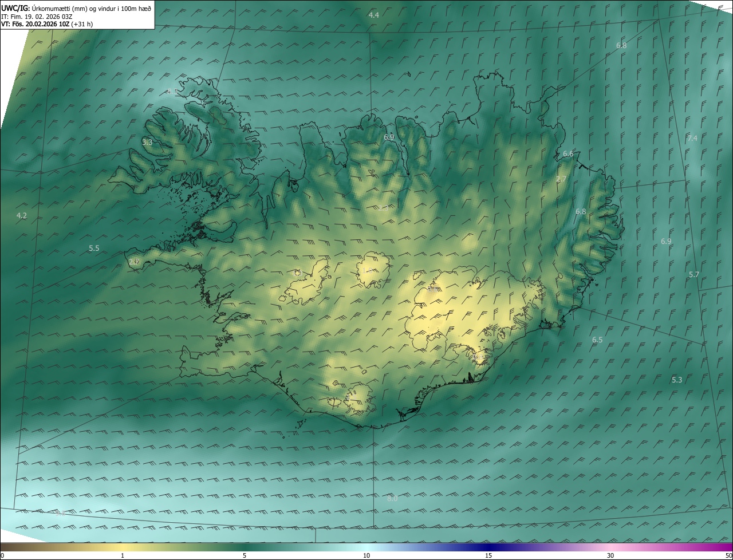Click the 4.2 value on the map
Viewport: 733px width, 560px height.
(x=22, y=215)
